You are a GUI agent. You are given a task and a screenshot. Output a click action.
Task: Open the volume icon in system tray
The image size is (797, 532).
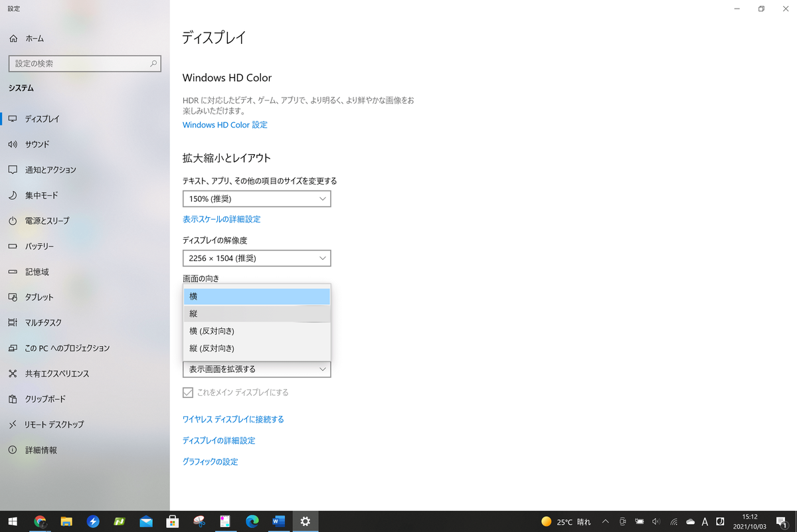[x=656, y=522]
